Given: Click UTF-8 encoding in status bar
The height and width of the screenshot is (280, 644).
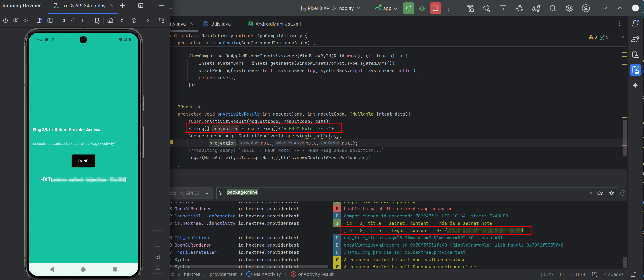Looking at the screenshot, I should tap(578, 274).
